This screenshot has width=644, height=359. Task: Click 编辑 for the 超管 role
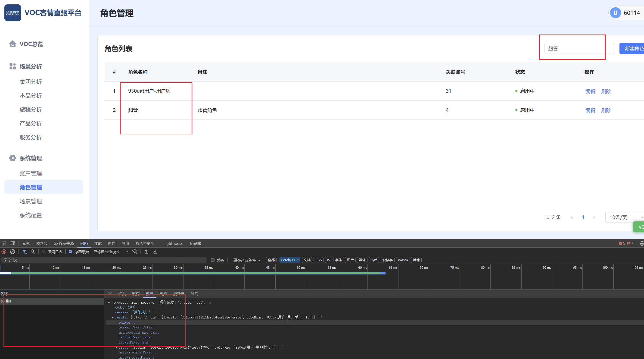pyautogui.click(x=590, y=110)
